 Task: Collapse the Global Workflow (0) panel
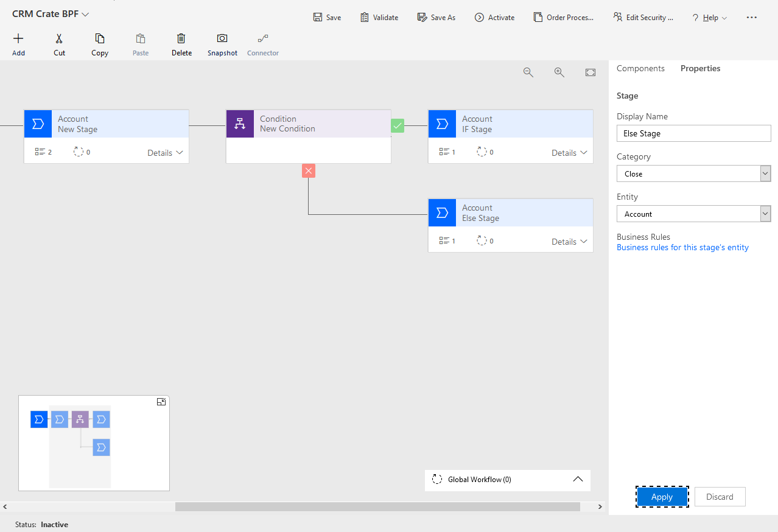point(578,480)
